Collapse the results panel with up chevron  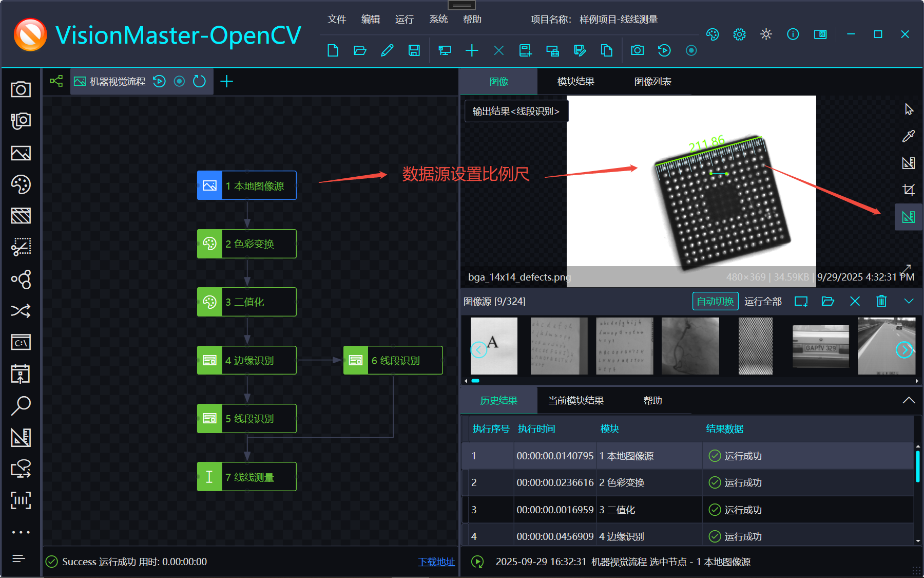909,400
